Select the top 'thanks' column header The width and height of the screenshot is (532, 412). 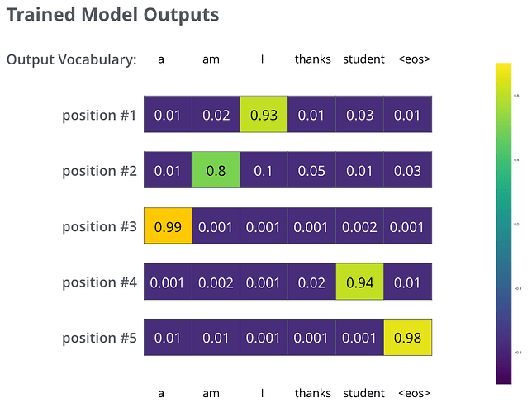312,59
